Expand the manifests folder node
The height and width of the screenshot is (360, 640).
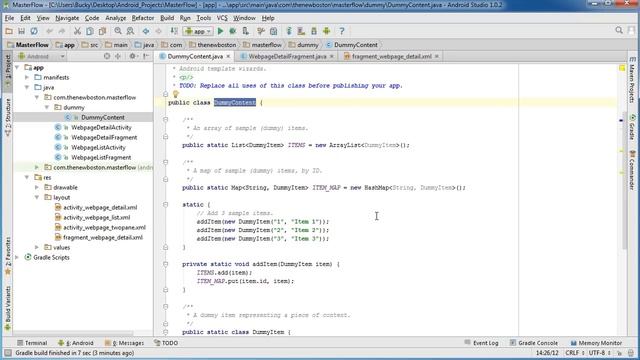[27, 77]
